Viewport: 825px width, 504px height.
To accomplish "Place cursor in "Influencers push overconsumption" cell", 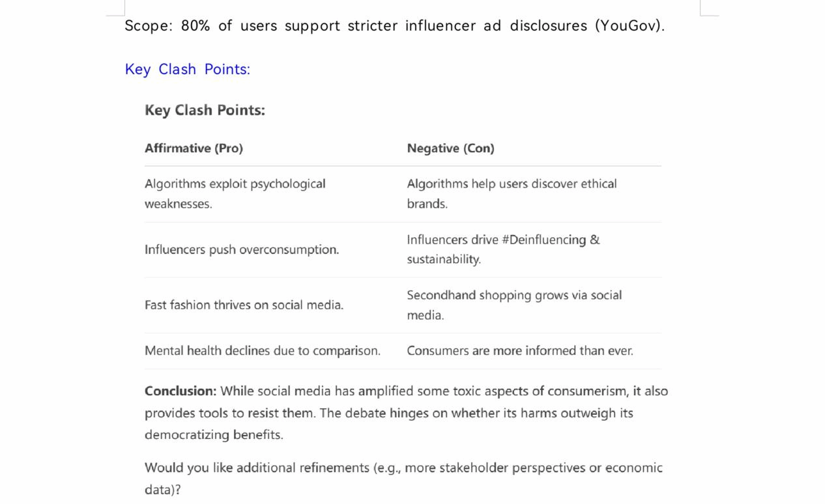I will (242, 250).
